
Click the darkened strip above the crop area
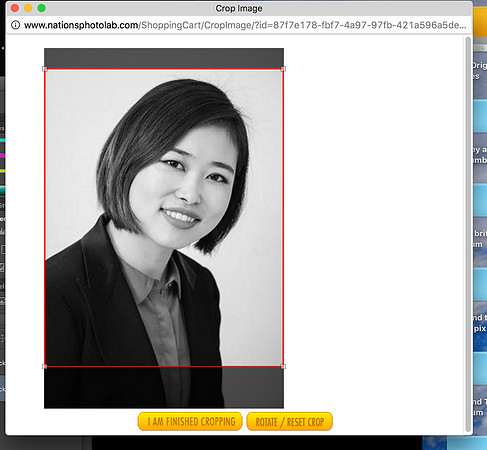164,58
